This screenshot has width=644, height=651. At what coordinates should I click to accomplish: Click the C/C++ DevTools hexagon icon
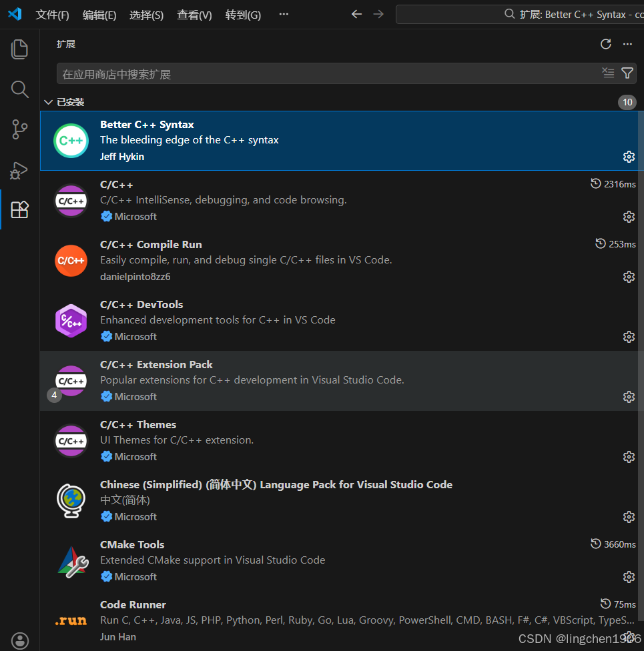(x=71, y=321)
